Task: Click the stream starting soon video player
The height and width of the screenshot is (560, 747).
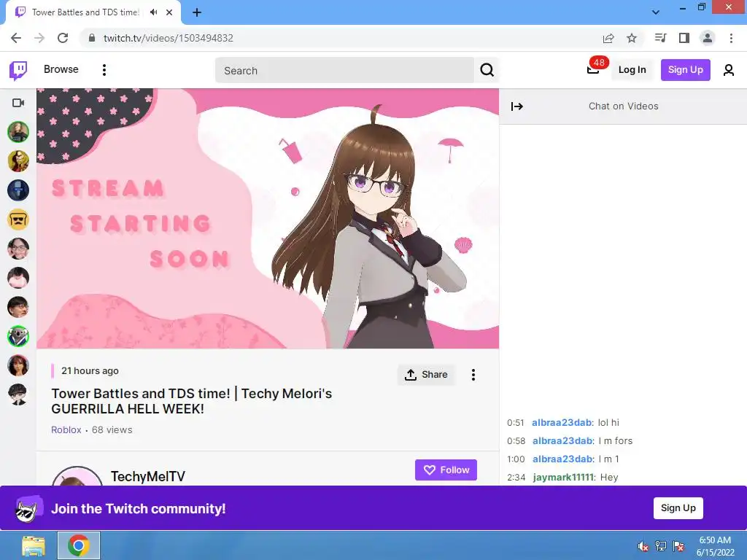Action: coord(268,219)
